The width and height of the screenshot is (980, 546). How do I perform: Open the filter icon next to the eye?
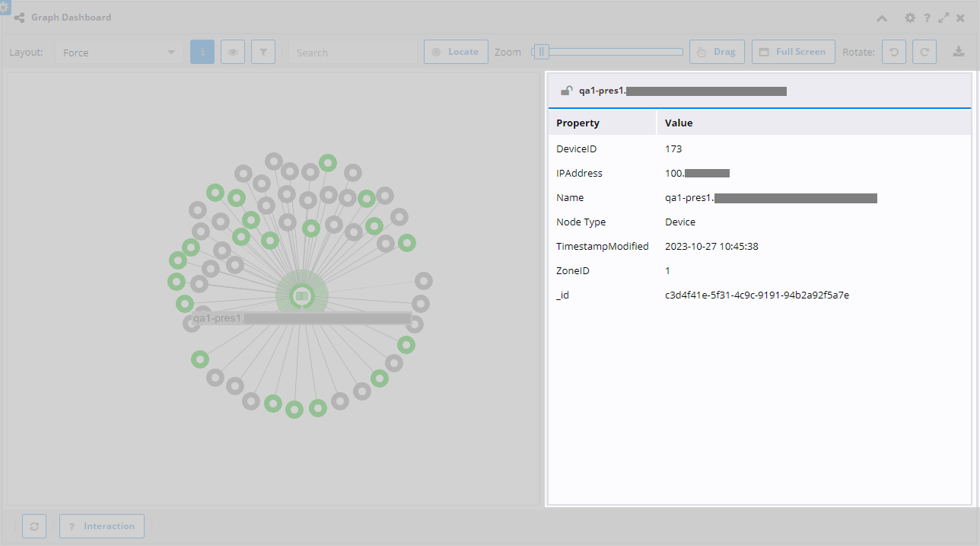262,51
